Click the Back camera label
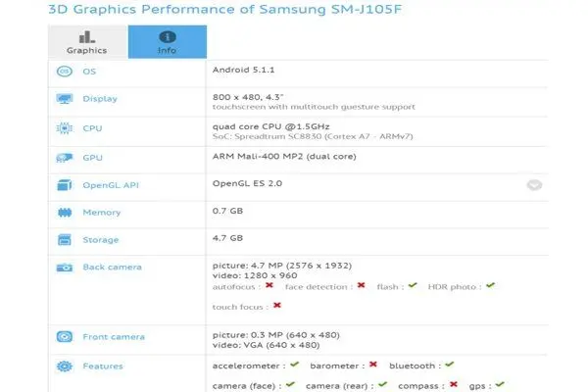The image size is (588, 392). 112,268
